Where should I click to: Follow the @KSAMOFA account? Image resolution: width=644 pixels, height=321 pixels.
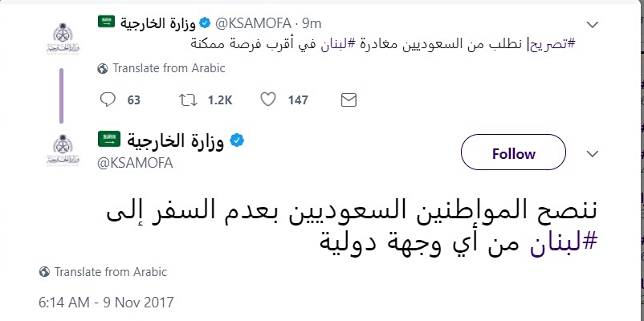tap(514, 153)
